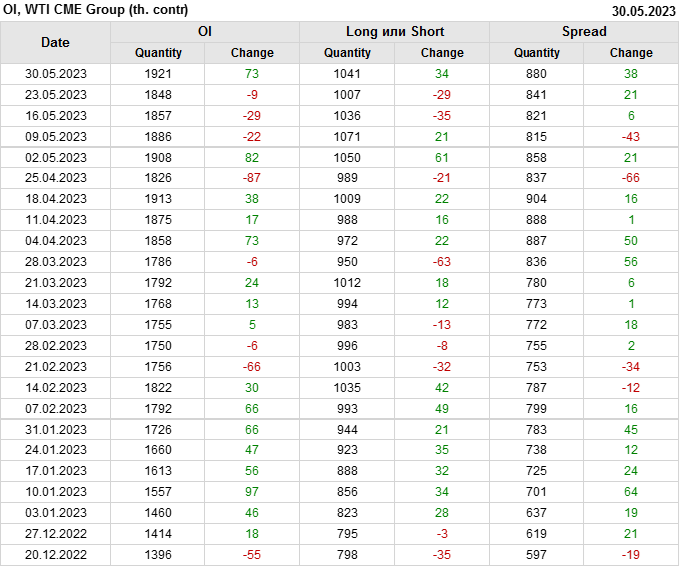
Task: Click the OI quantity value 1396
Action: coord(158,555)
